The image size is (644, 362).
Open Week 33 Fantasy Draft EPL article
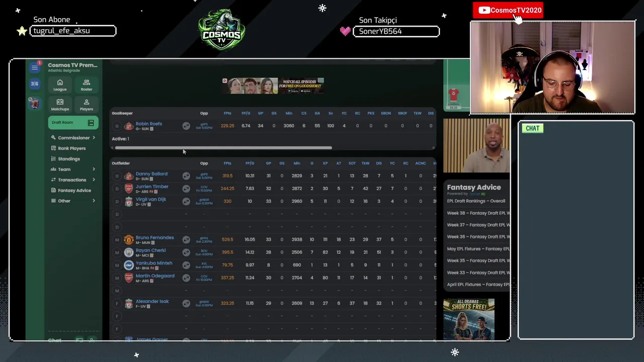478,273
